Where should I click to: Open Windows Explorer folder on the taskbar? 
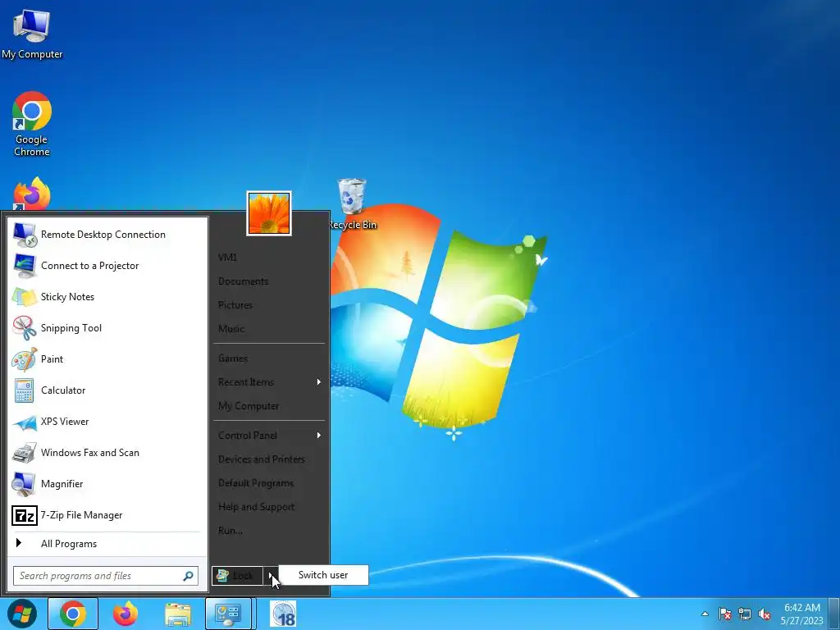pyautogui.click(x=178, y=614)
